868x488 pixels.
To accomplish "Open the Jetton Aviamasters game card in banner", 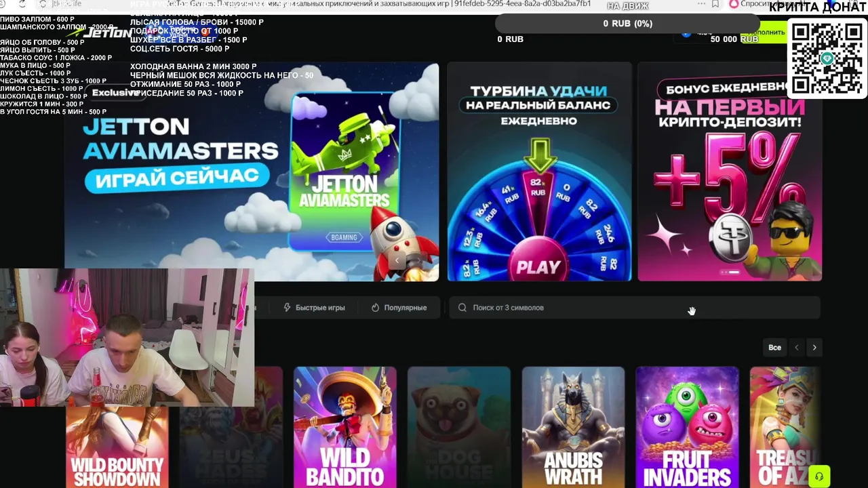I will point(344,171).
